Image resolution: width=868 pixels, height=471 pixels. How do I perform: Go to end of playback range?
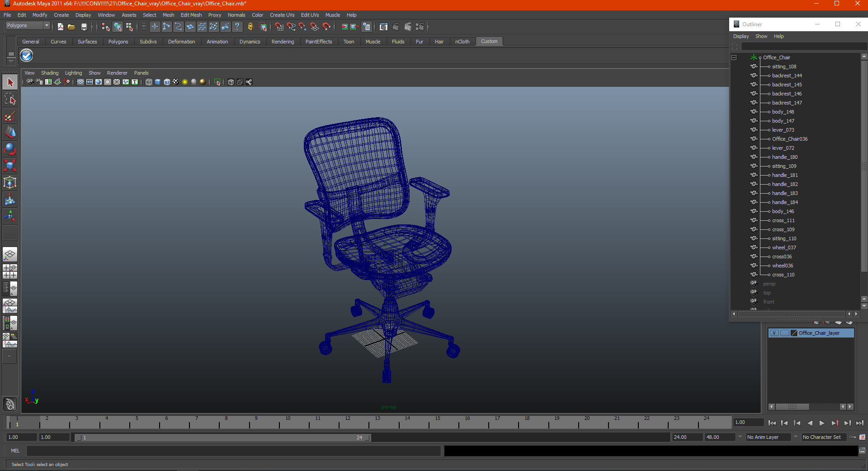(x=860, y=423)
